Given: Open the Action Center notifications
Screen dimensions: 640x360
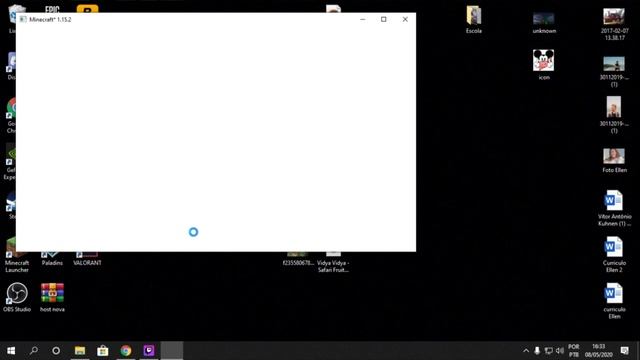Looking at the screenshot, I should coord(624,351).
